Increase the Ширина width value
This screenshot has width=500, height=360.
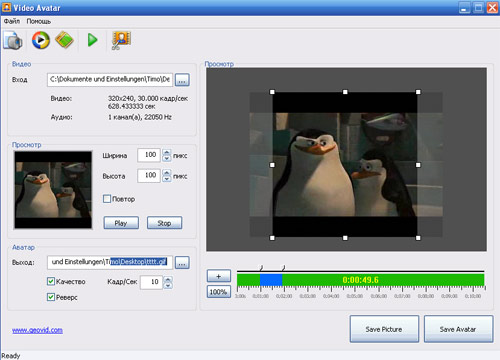167,152
